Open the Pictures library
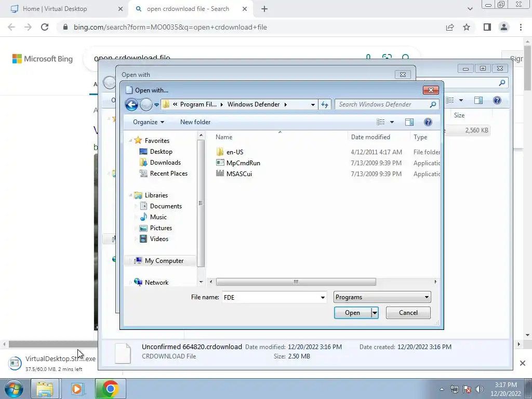The image size is (532, 399). click(x=161, y=228)
